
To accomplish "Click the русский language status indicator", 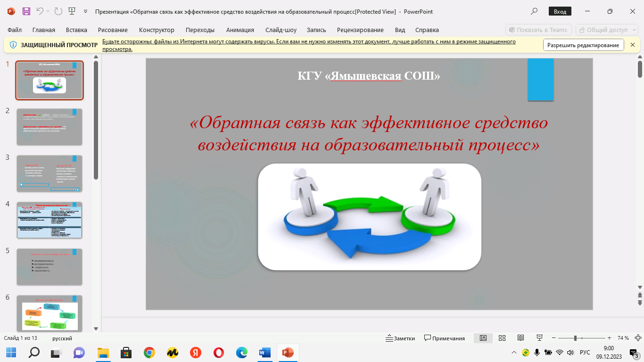I will tap(62, 338).
